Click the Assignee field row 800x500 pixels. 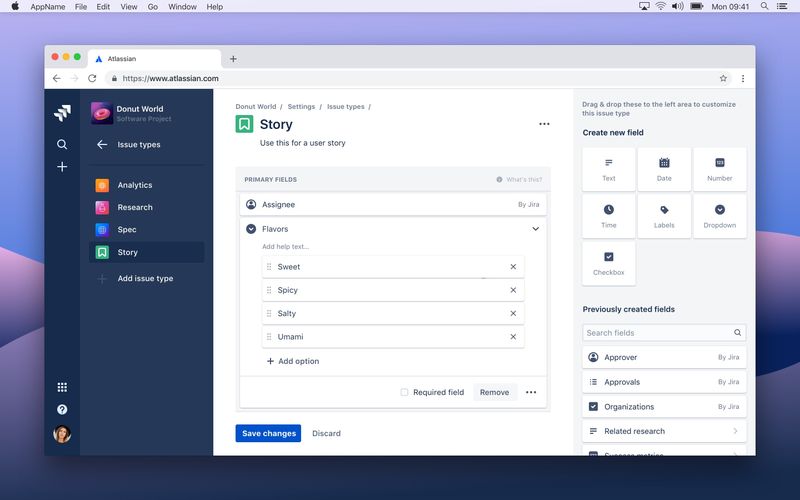393,204
